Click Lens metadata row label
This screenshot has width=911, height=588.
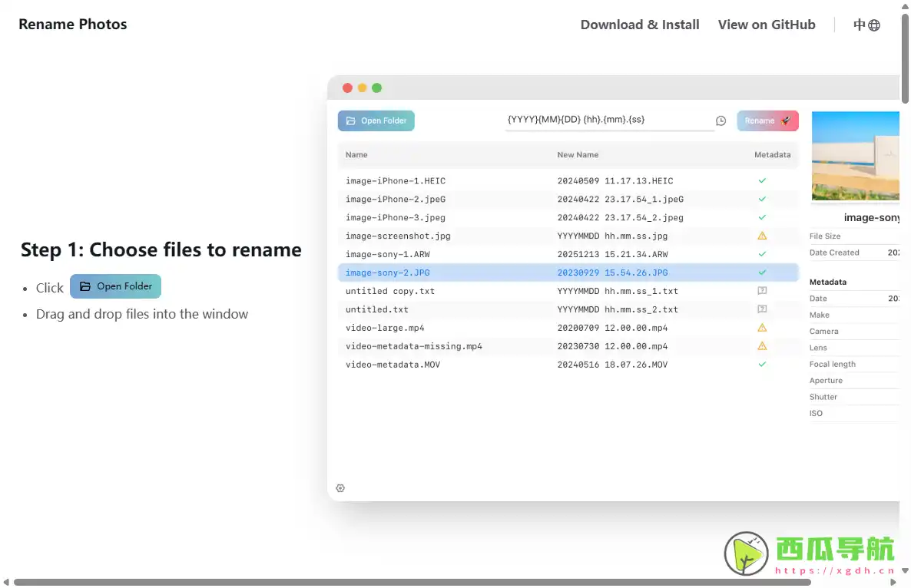(x=818, y=348)
